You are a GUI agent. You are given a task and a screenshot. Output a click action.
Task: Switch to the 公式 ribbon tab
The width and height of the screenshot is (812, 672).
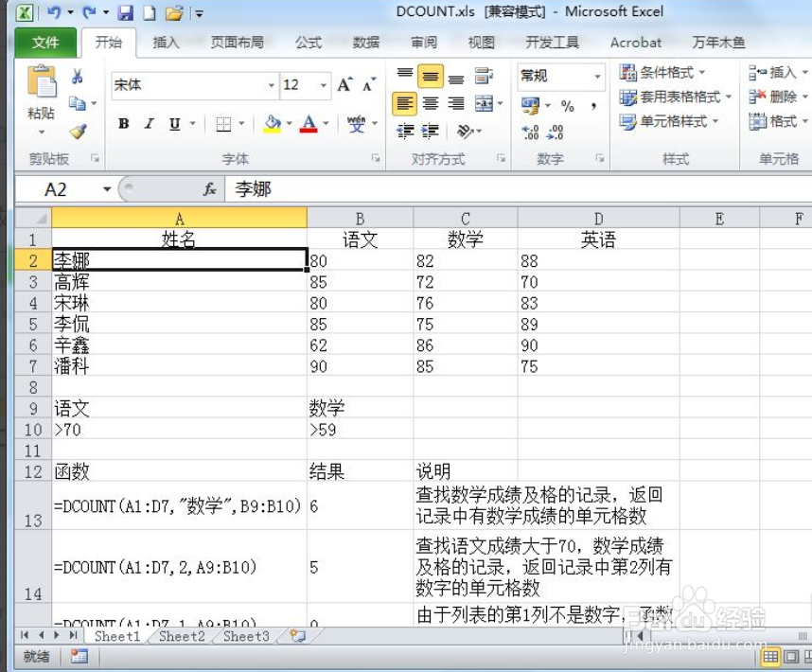(309, 42)
